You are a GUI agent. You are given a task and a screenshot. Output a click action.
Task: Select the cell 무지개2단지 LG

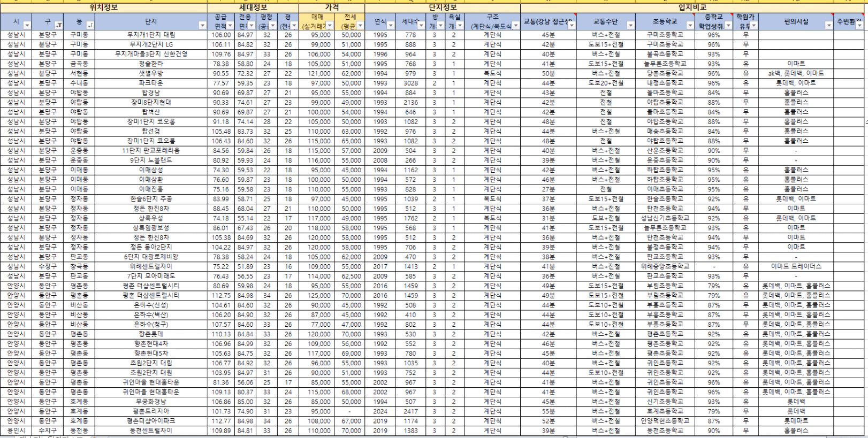pyautogui.click(x=151, y=44)
